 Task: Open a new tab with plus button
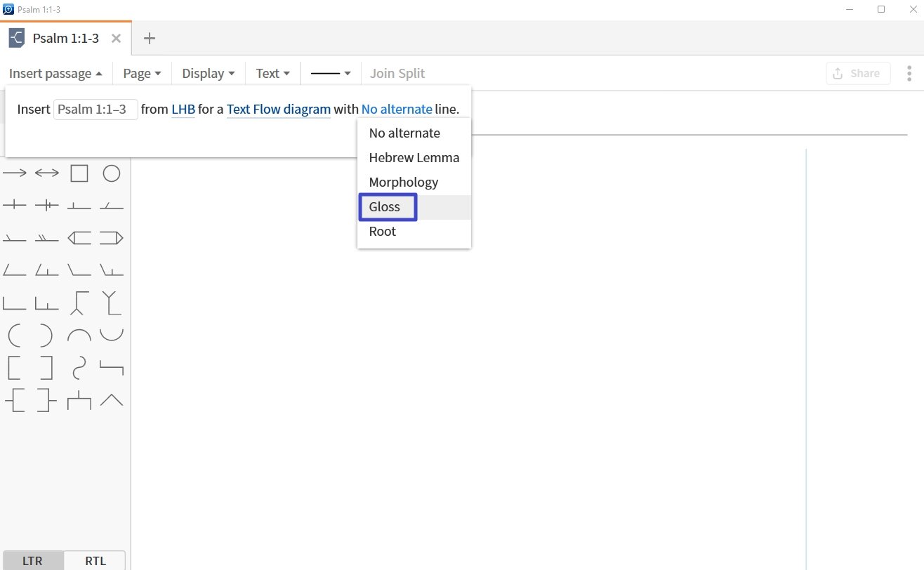coord(149,39)
